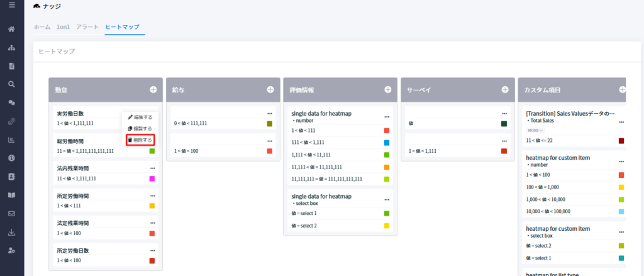This screenshot has height=276, width=644.
Task: Select 編集する from the context menu
Action: tap(140, 117)
